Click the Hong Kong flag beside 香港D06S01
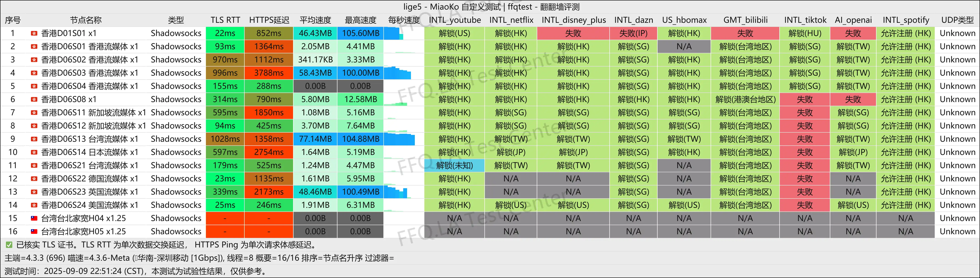Screen dimensions: 980x278 (x=34, y=46)
